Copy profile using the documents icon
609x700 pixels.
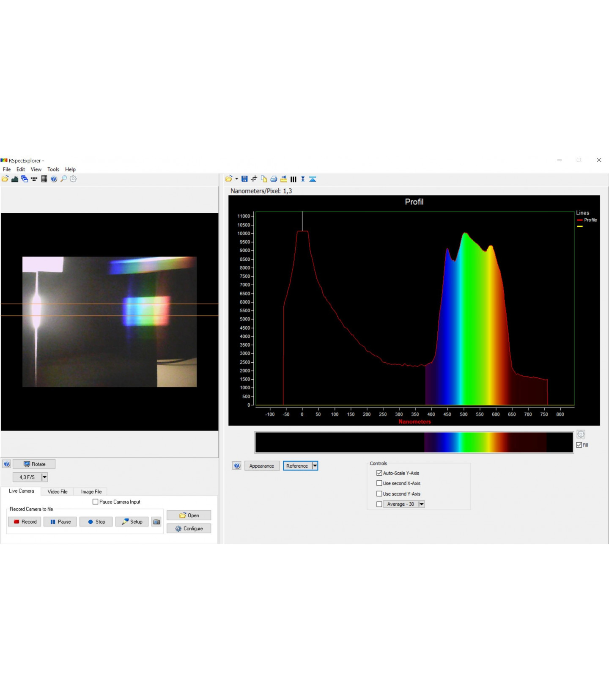click(x=264, y=179)
